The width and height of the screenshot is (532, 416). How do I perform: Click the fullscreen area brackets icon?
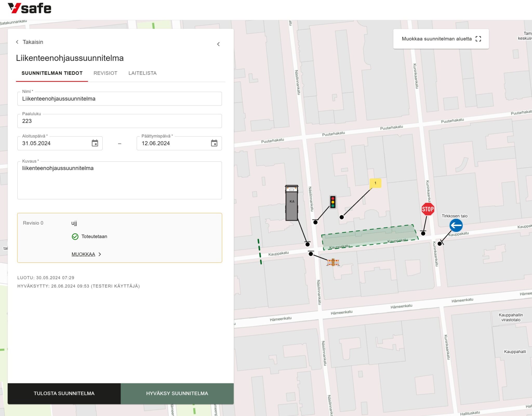tap(478, 39)
